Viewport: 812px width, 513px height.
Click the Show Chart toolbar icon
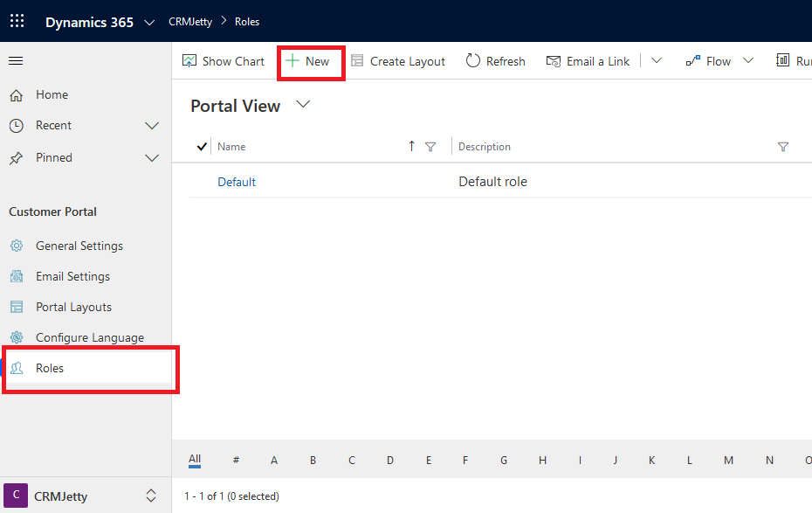(189, 61)
